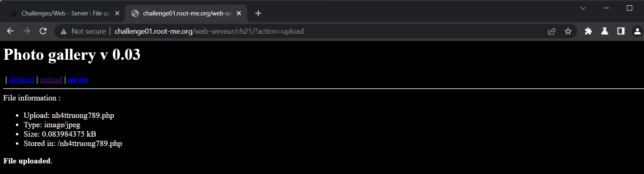Open the defaced gallery link
This screenshot has height=174, width=644.
[22, 80]
